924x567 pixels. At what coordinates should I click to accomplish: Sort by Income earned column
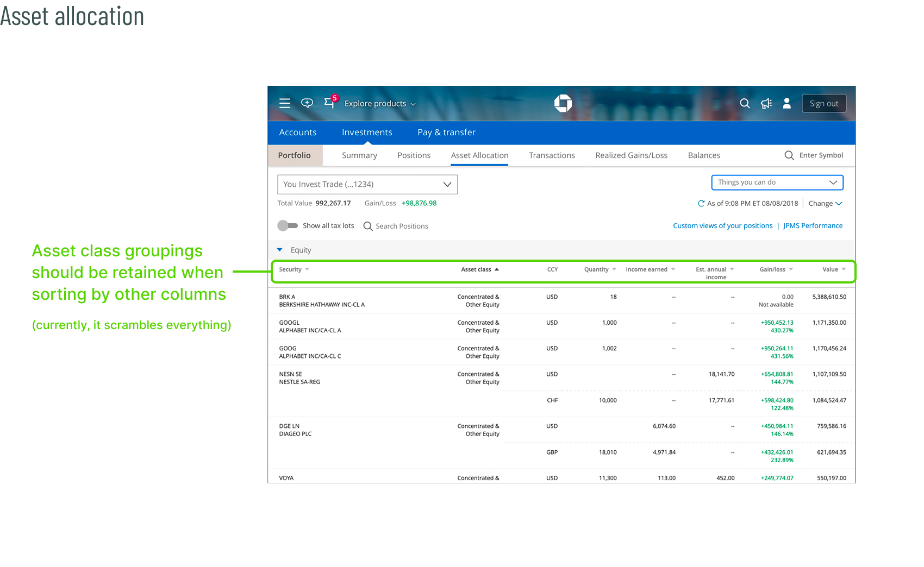click(651, 269)
